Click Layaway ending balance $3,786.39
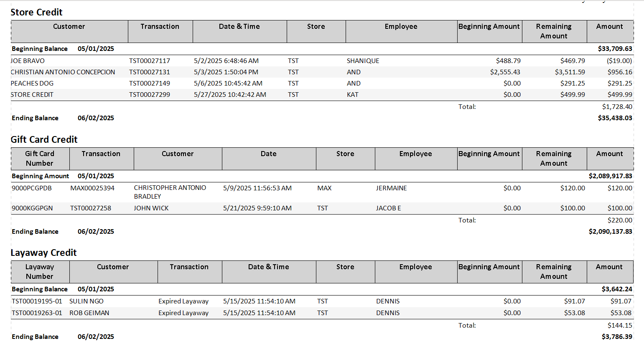 tap(616, 337)
